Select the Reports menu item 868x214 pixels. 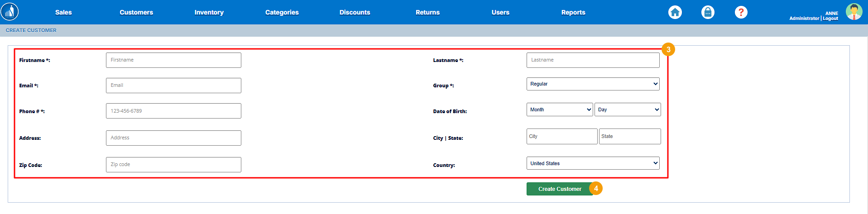pyautogui.click(x=573, y=12)
